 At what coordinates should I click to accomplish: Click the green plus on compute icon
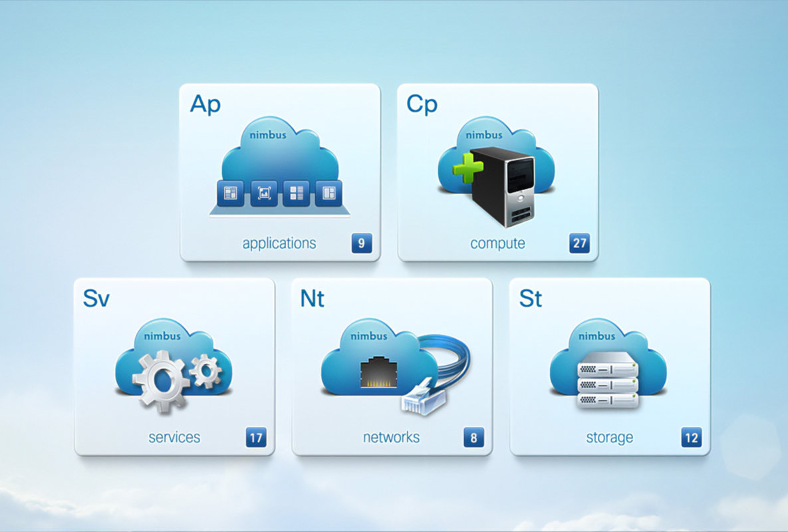tap(467, 168)
